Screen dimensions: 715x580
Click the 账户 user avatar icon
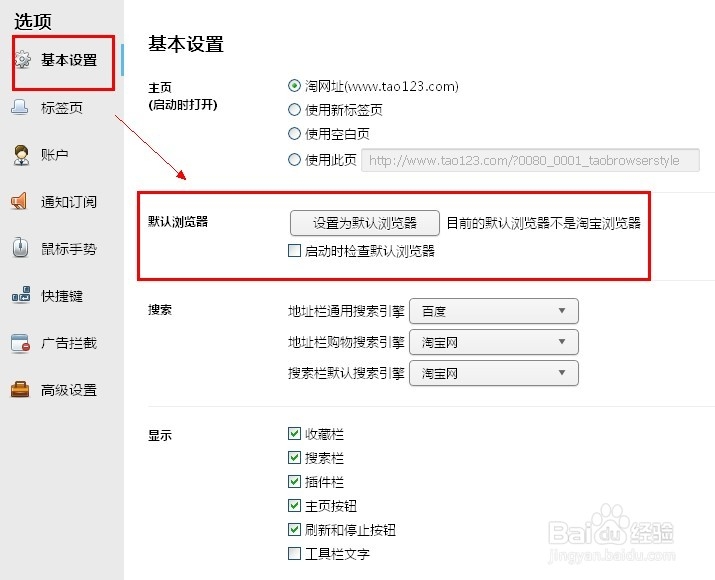point(21,155)
